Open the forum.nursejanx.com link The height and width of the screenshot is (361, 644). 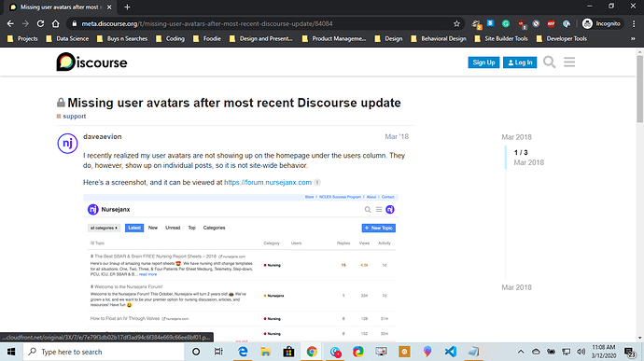(268, 182)
